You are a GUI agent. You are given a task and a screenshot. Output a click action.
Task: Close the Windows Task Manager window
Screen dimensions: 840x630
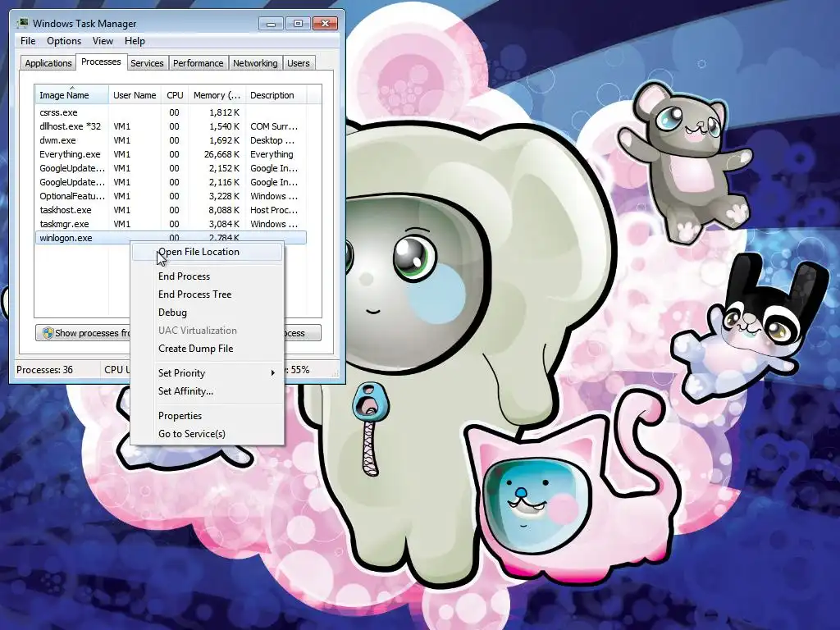[325, 24]
